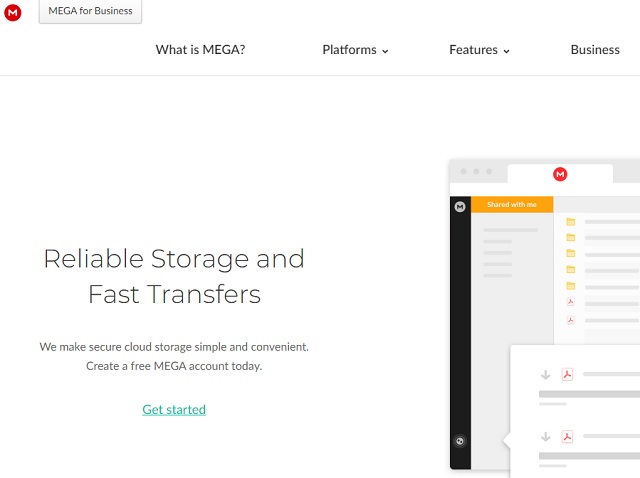Open the What is MEGA? page
Image resolution: width=640 pixels, height=478 pixels.
(200, 50)
